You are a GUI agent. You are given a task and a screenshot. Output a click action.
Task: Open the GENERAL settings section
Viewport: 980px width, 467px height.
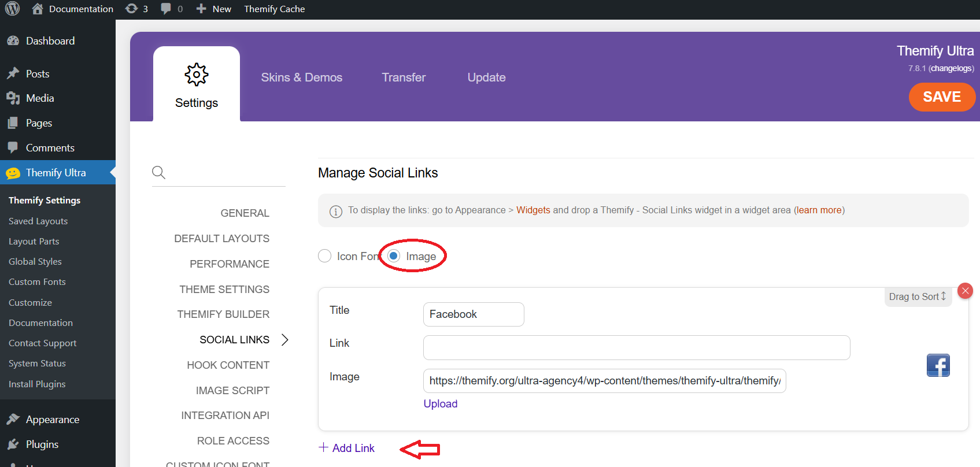[245, 213]
